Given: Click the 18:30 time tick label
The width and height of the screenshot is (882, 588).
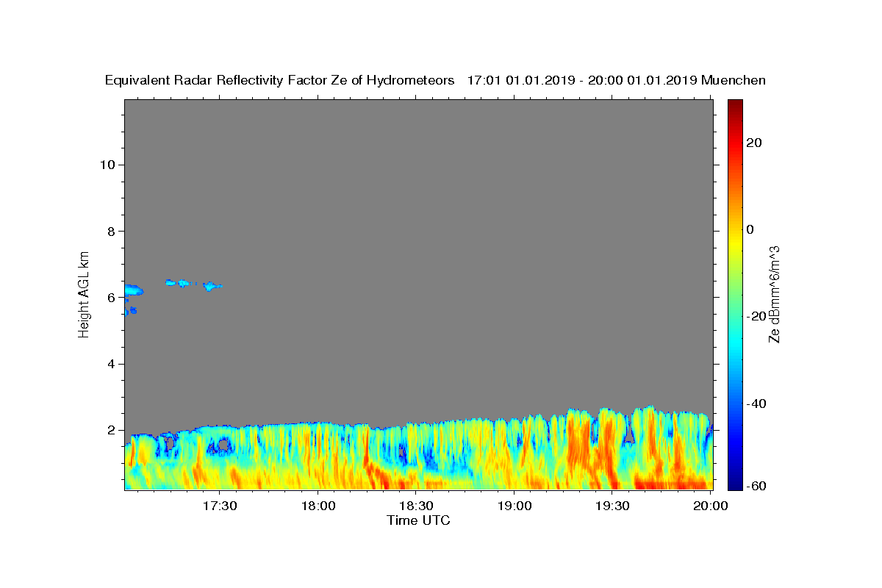Looking at the screenshot, I should [x=416, y=506].
